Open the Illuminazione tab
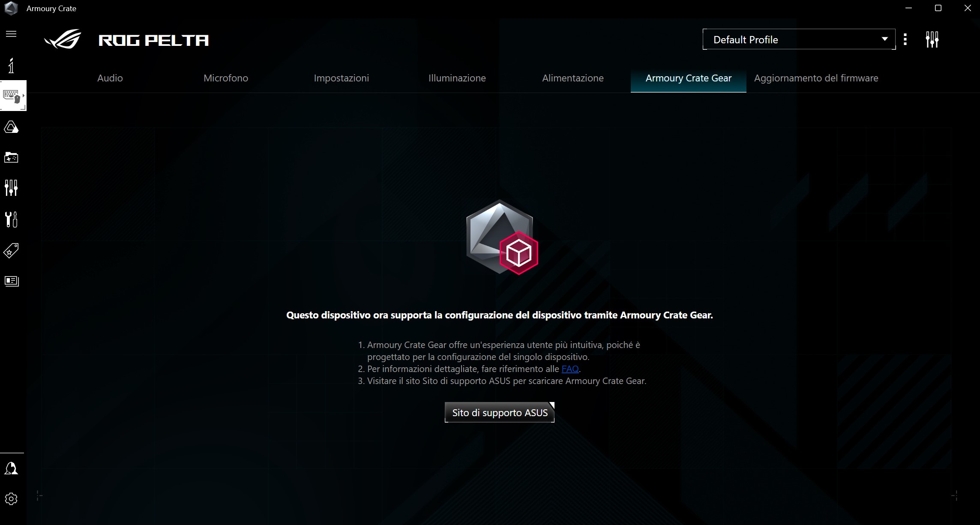The width and height of the screenshot is (980, 525). (457, 78)
